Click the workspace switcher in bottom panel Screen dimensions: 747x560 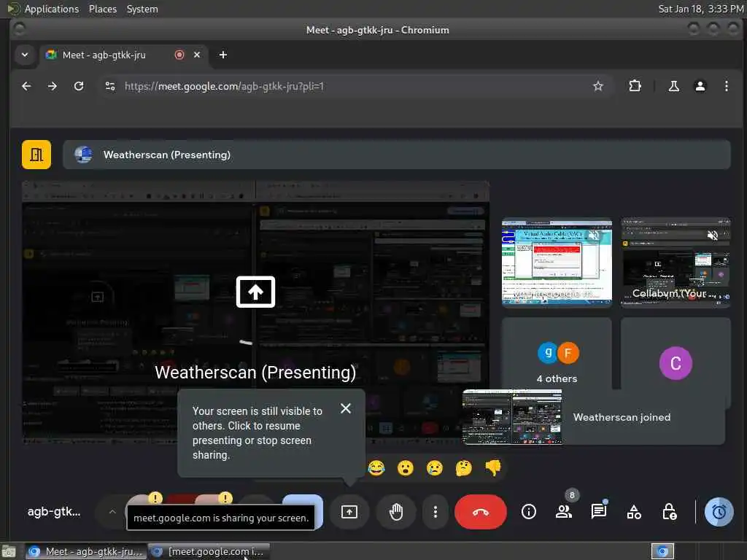pyautogui.click(x=662, y=551)
